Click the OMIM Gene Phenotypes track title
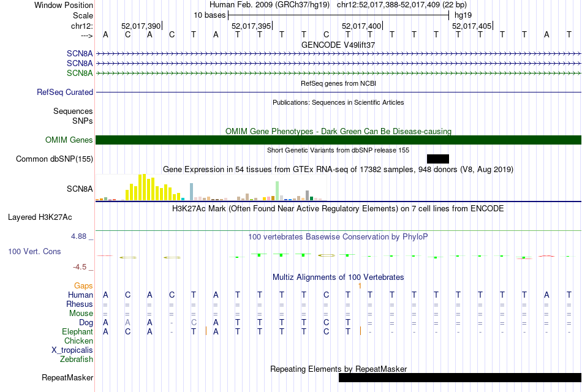 [338, 132]
